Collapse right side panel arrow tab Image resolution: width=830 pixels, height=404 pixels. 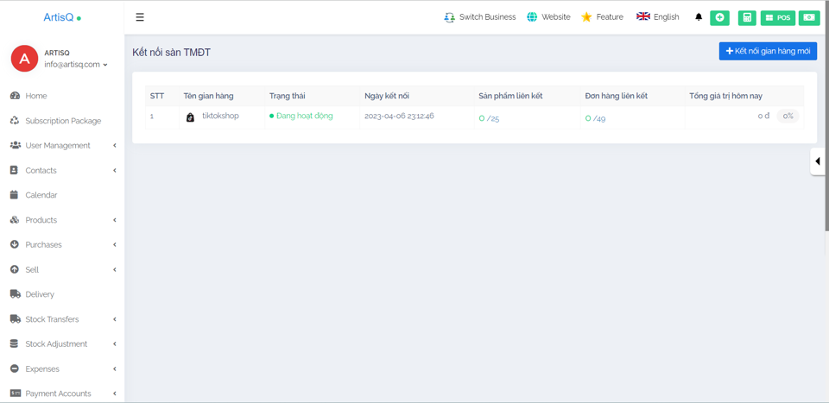point(818,161)
